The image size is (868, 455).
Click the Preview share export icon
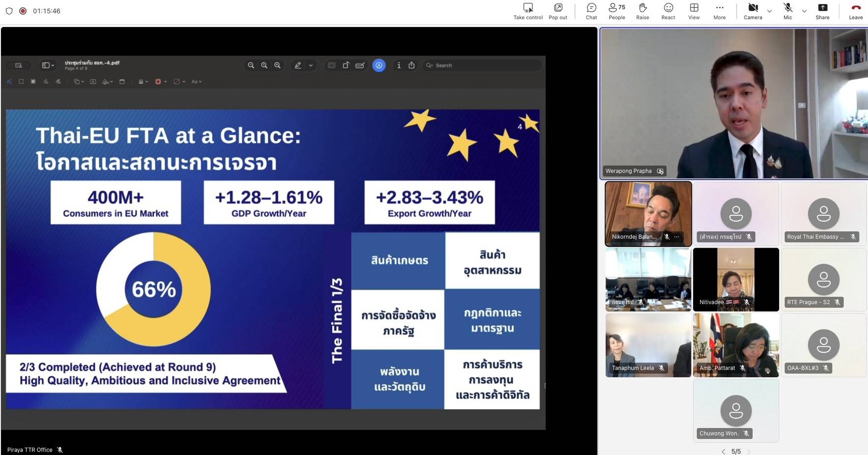coord(411,65)
